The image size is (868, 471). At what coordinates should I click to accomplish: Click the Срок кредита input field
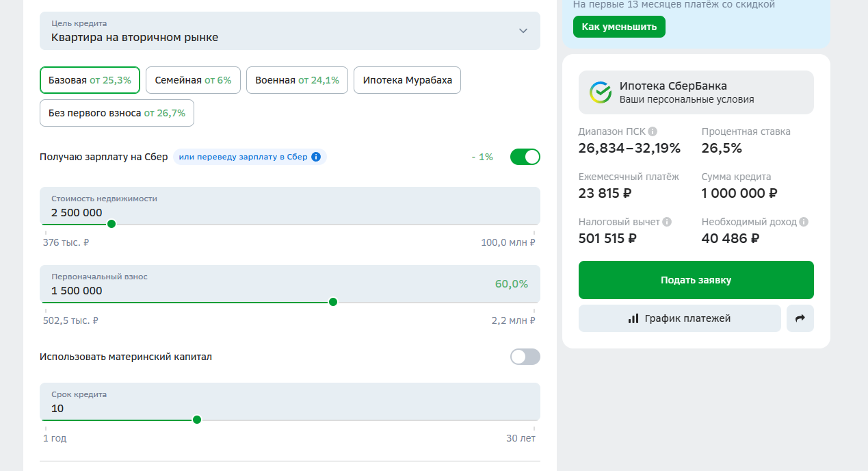pos(290,402)
